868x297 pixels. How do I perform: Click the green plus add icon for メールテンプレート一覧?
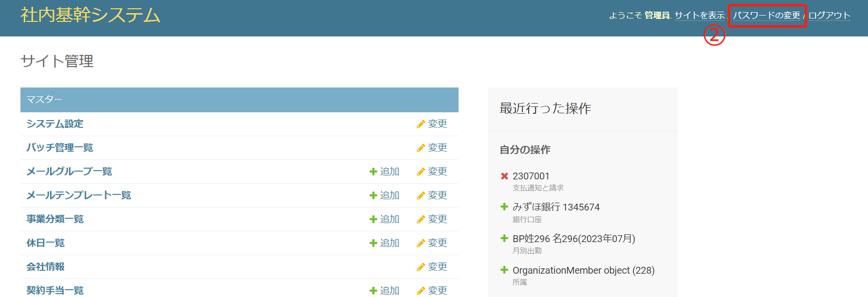pyautogui.click(x=373, y=195)
